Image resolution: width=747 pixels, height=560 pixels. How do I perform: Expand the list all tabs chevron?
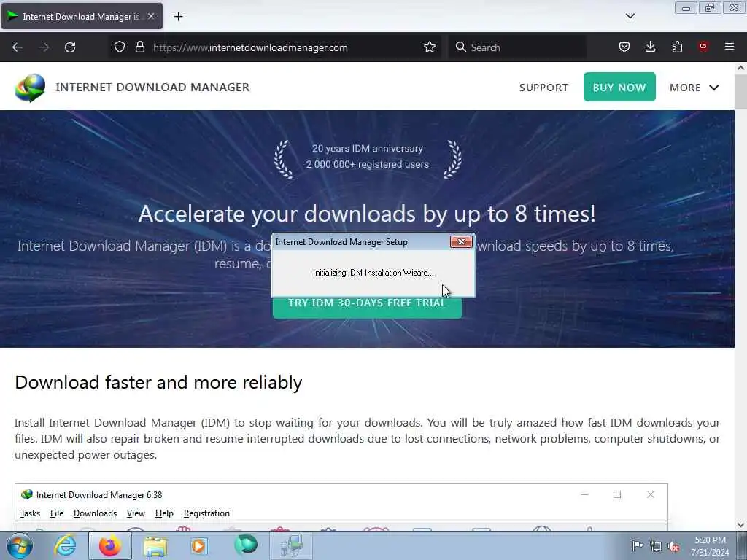point(630,16)
